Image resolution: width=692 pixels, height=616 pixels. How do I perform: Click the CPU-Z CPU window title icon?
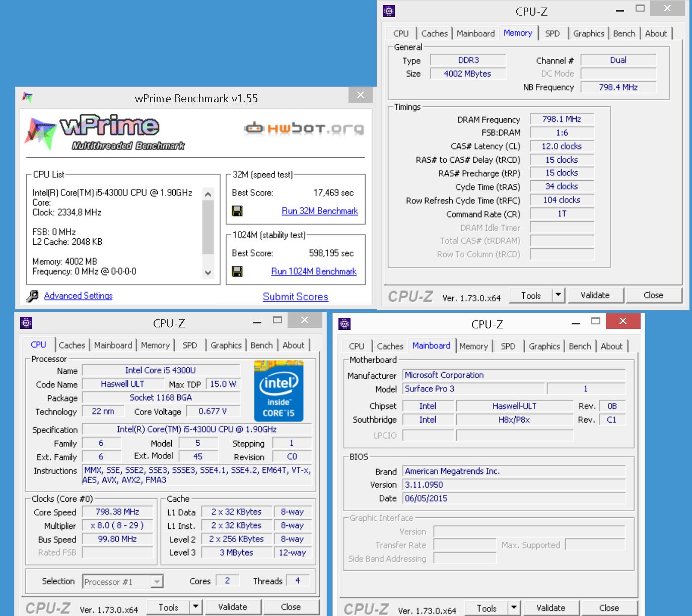26,323
